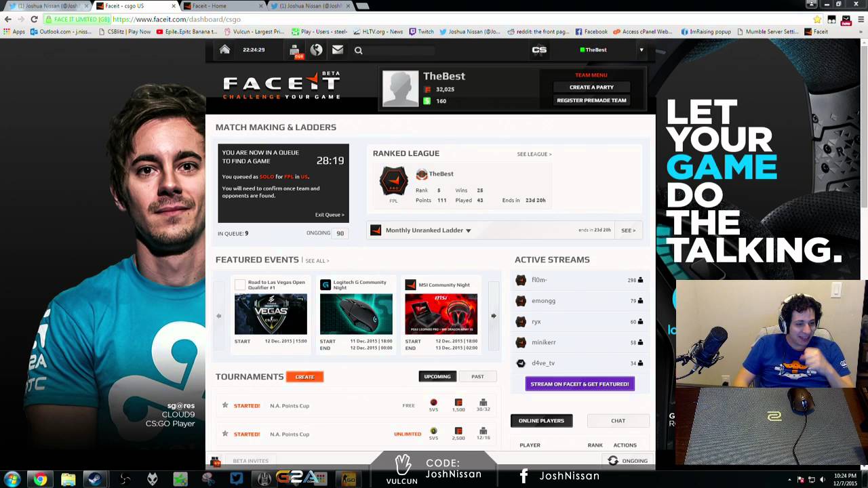Open See All featured events
The width and height of the screenshot is (868, 488).
tap(317, 261)
